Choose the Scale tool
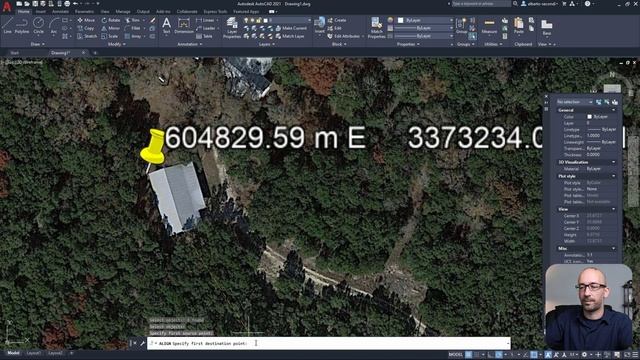The height and width of the screenshot is (360, 640). click(x=110, y=36)
